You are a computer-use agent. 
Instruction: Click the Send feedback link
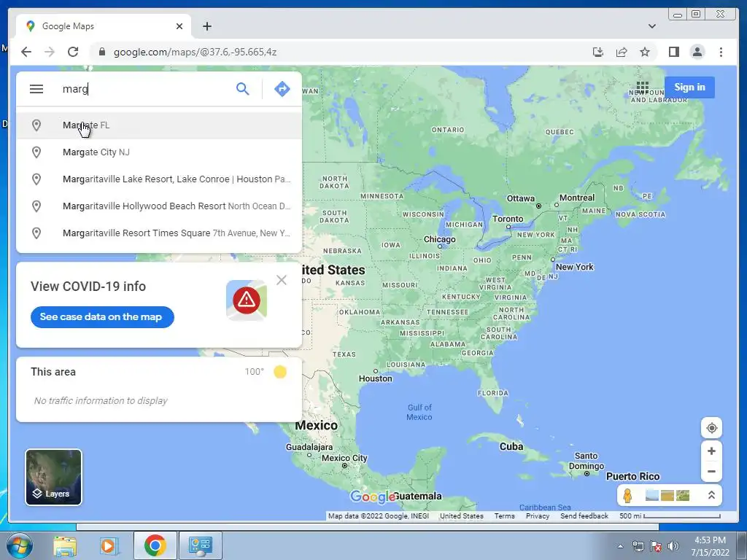coord(584,516)
